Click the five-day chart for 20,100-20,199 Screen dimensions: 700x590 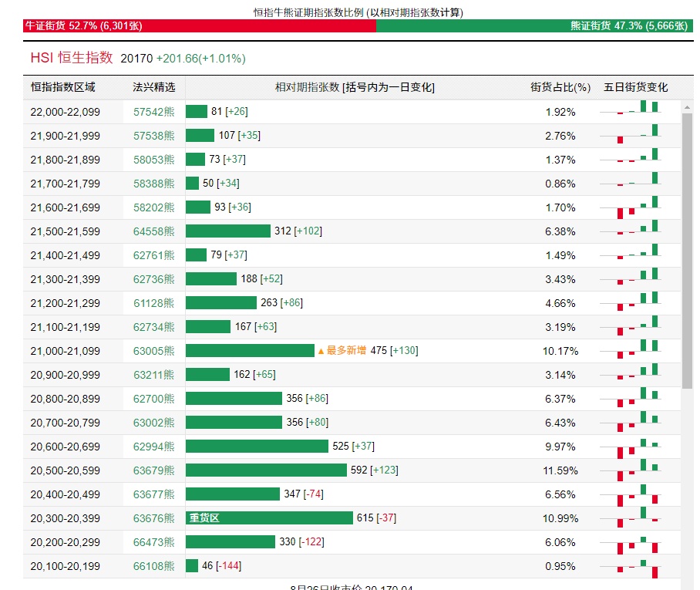coord(631,568)
